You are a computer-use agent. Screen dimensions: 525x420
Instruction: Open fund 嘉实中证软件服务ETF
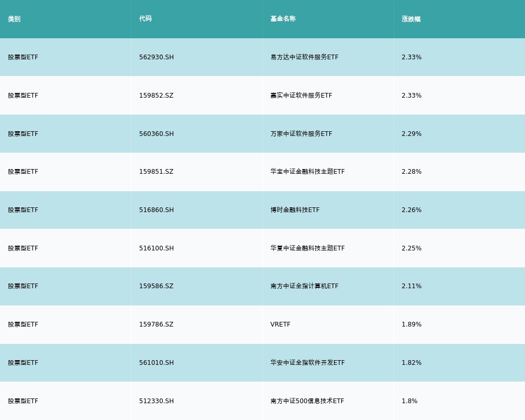[x=301, y=96]
